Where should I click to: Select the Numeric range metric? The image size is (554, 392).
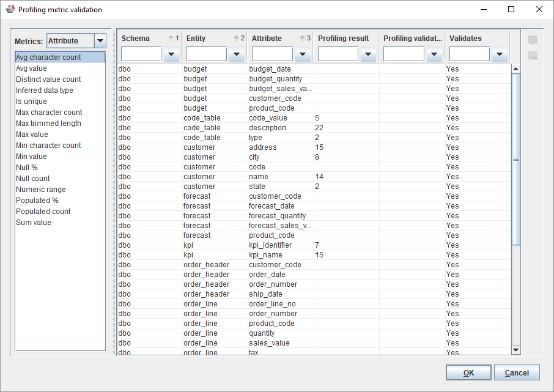pos(60,189)
